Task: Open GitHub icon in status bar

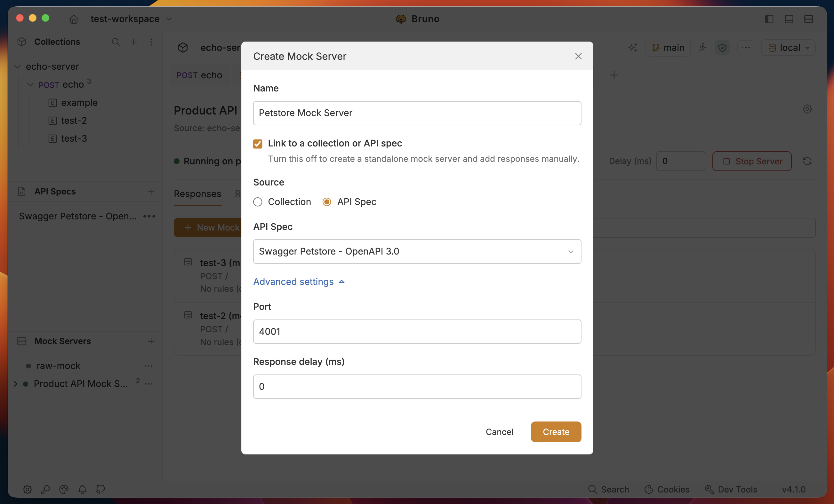Action: point(100,489)
